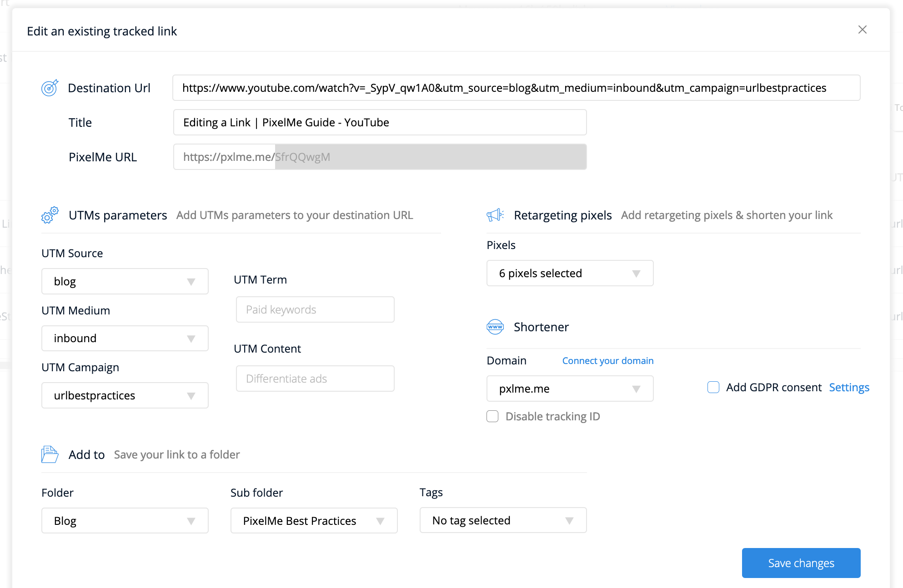The width and height of the screenshot is (903, 588).
Task: Open the Folder dropdown showing Blog
Action: (125, 520)
